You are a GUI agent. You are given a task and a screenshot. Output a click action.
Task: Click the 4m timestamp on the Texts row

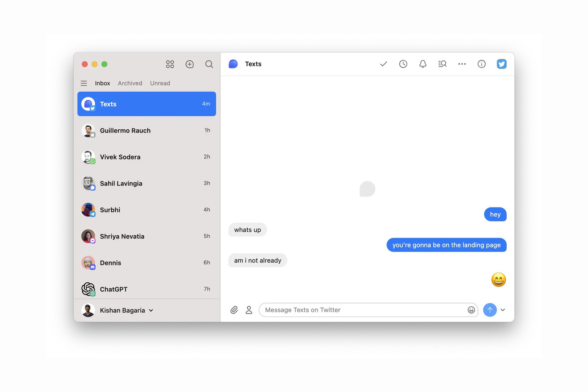tap(206, 104)
